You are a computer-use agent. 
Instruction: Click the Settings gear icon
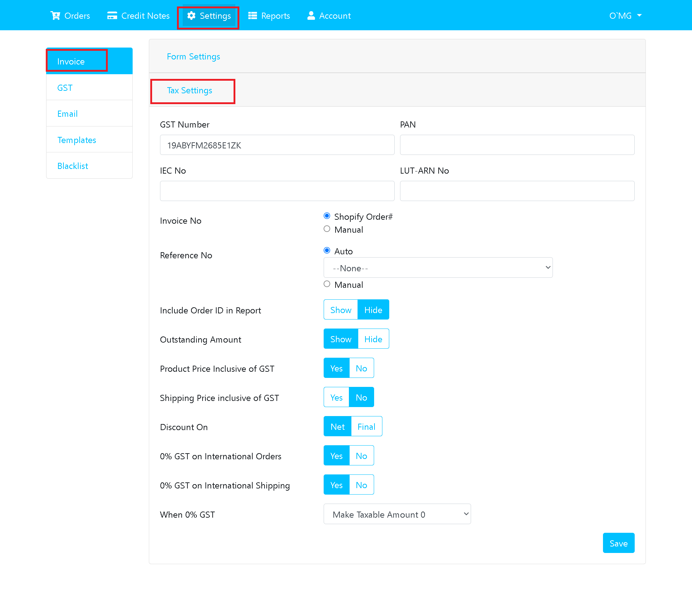pos(191,15)
